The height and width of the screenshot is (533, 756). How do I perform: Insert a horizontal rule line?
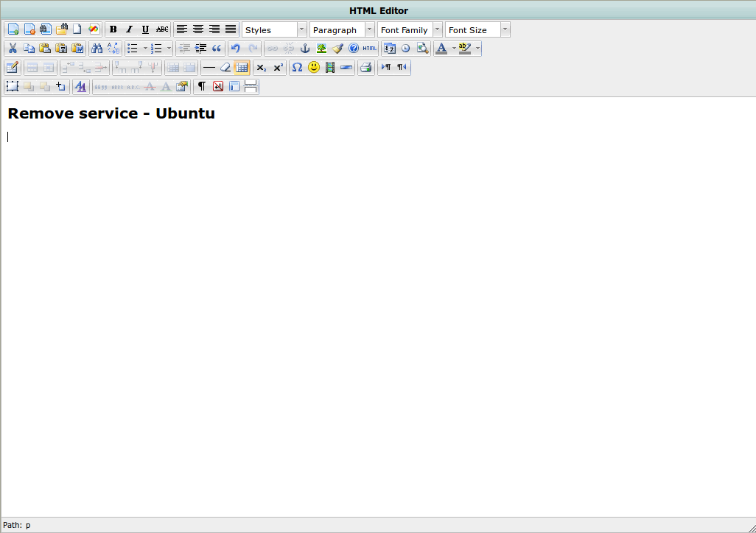click(209, 68)
